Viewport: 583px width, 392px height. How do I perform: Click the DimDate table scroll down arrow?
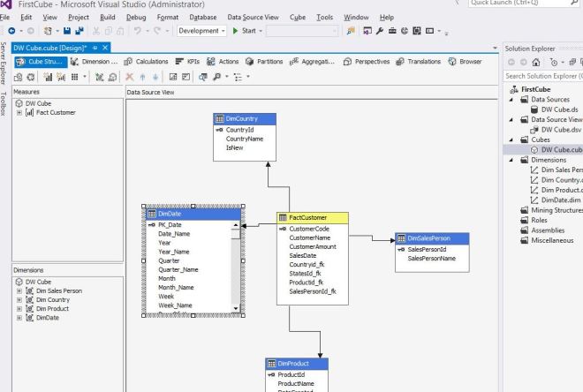[x=235, y=306]
